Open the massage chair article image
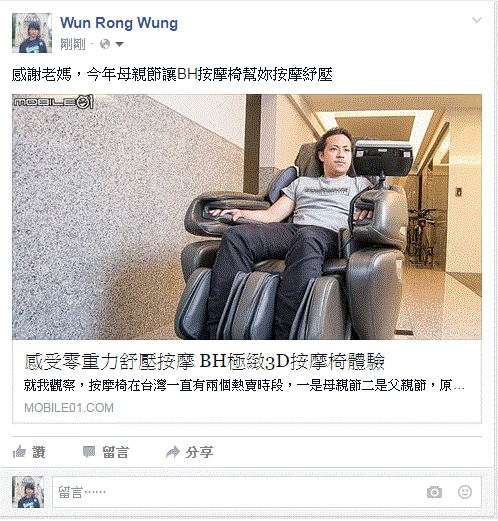The height and width of the screenshot is (521, 498). coord(247,217)
